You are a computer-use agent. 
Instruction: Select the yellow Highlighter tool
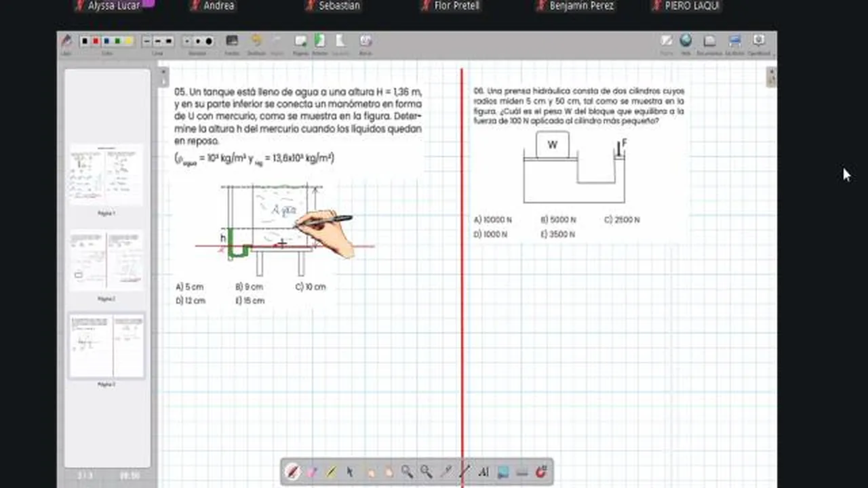tap(331, 472)
